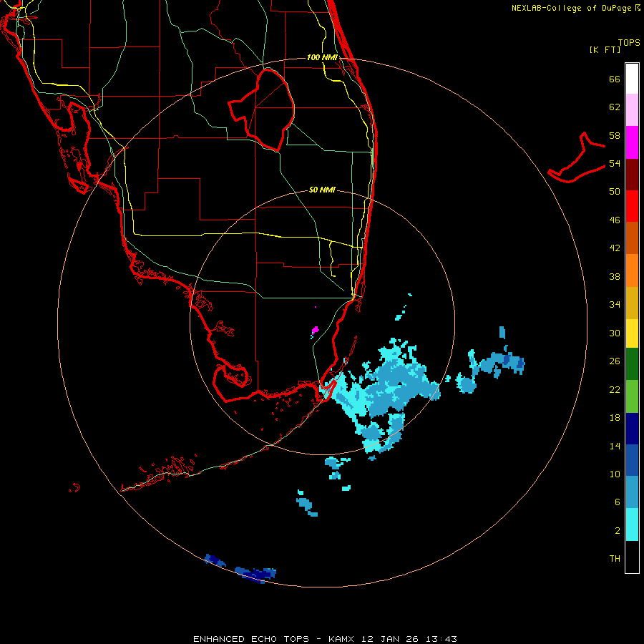The width and height of the screenshot is (644, 644).
Task: Click the '26' legend value
Action: (x=615, y=361)
